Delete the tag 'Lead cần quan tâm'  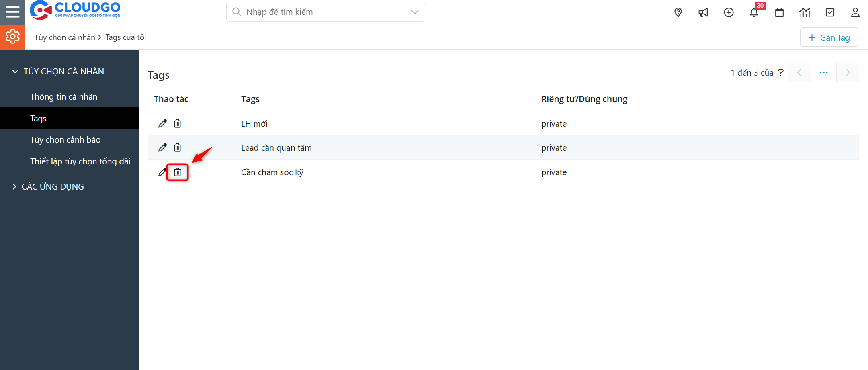click(177, 147)
